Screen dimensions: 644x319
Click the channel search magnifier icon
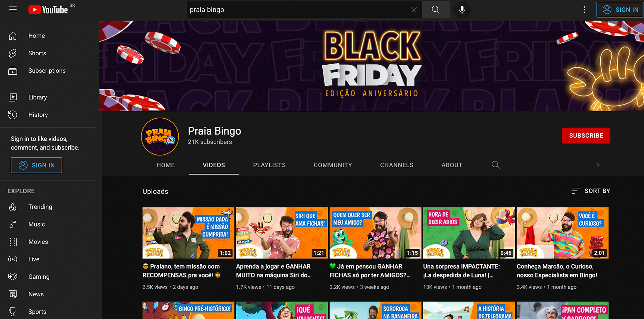click(x=495, y=165)
